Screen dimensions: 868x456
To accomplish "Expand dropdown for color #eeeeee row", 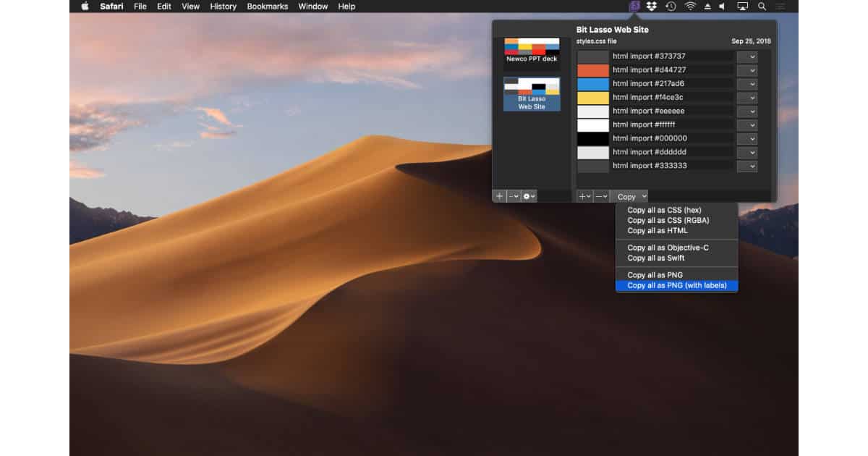I will click(747, 111).
